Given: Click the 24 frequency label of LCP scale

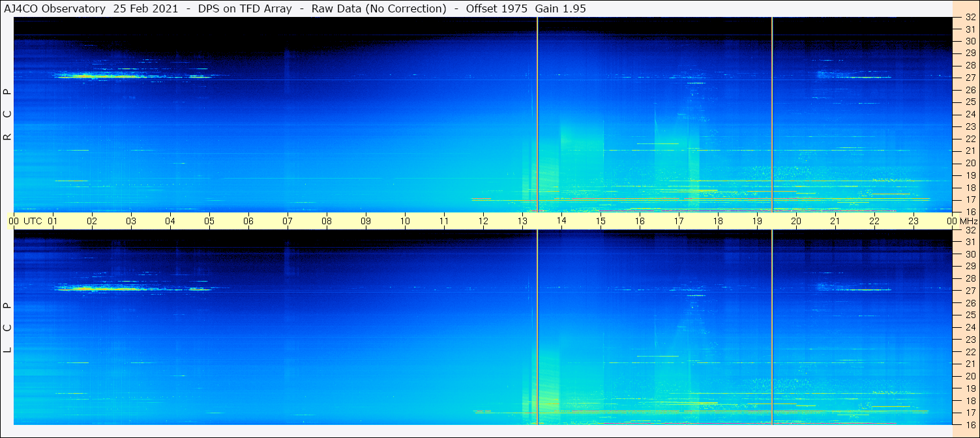Looking at the screenshot, I should click(970, 327).
